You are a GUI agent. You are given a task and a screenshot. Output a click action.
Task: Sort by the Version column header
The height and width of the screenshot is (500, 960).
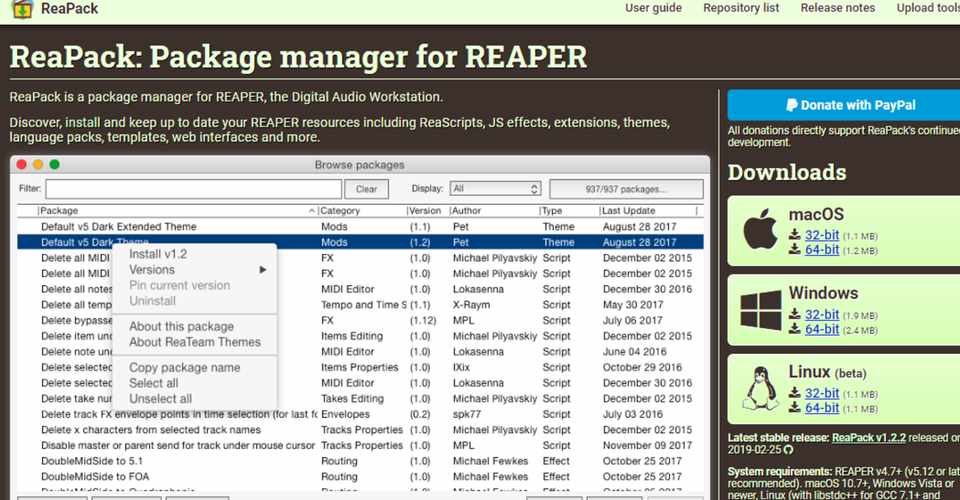[x=427, y=211]
